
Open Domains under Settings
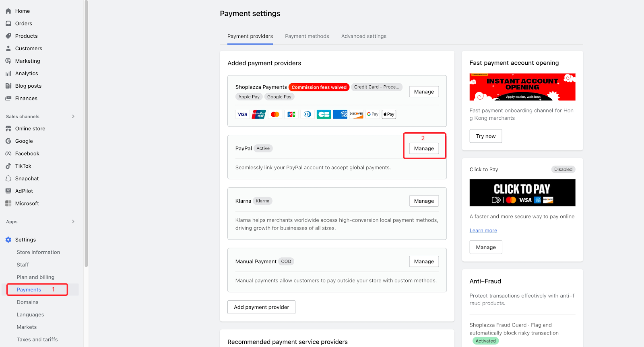(27, 302)
